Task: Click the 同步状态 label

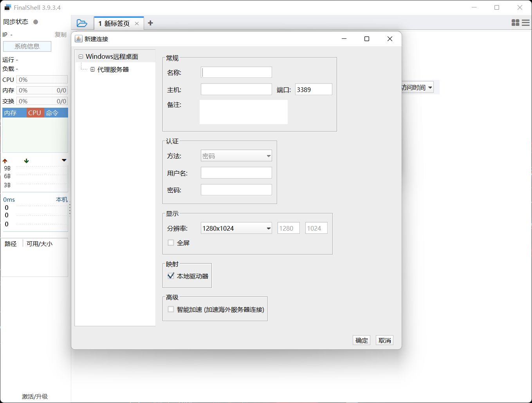Action: (x=16, y=22)
